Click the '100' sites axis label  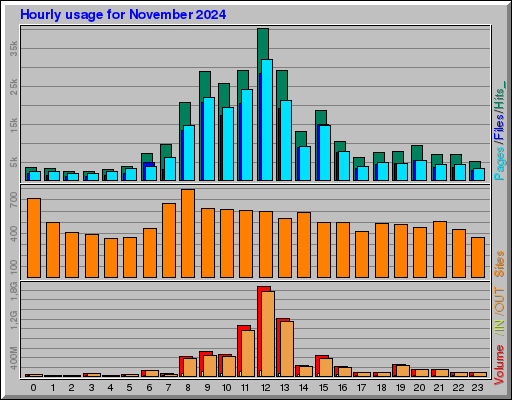(x=13, y=267)
